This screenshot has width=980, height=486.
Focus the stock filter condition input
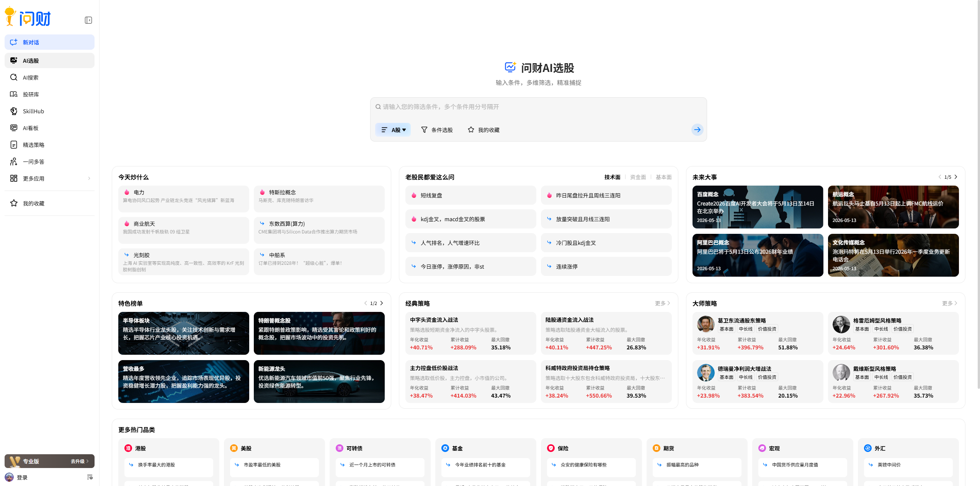(x=538, y=107)
